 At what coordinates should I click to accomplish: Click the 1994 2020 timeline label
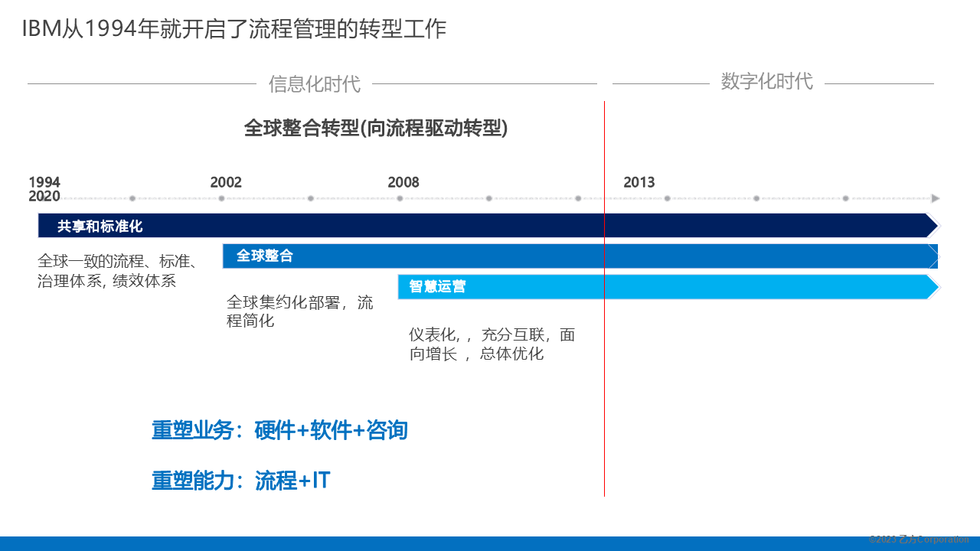44,189
